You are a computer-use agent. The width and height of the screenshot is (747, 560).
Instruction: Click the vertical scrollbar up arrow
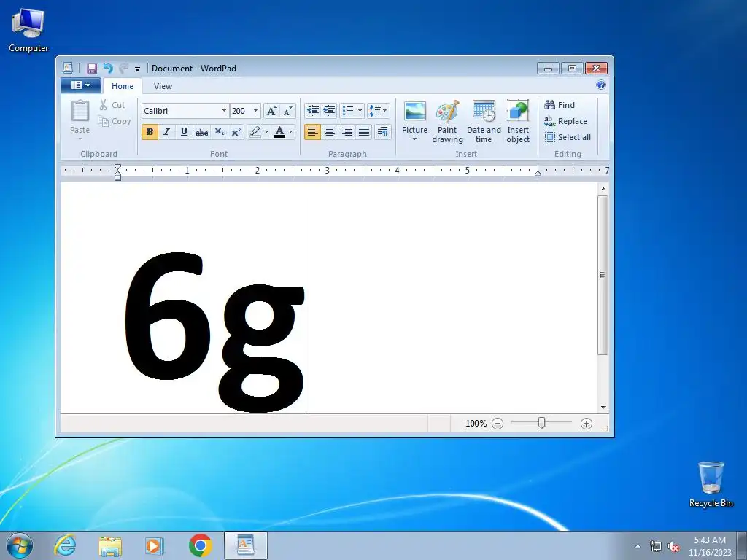tap(603, 189)
